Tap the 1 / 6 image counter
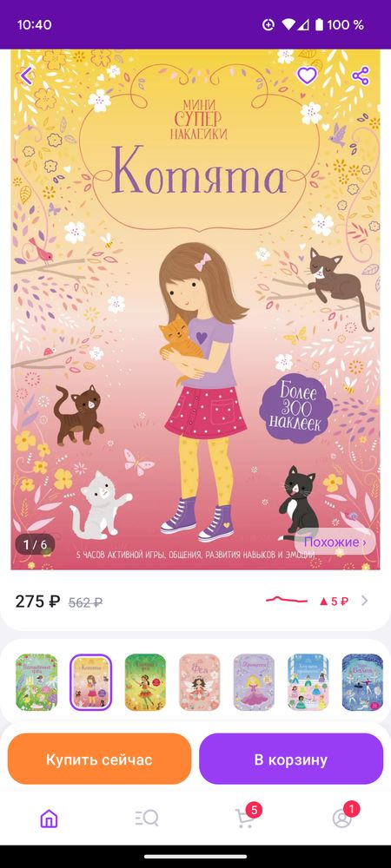 coord(35,544)
